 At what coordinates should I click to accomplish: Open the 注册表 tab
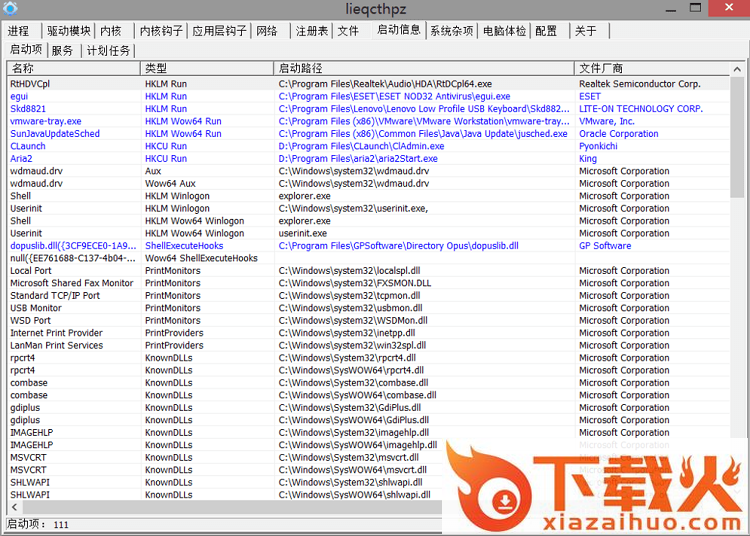311,31
